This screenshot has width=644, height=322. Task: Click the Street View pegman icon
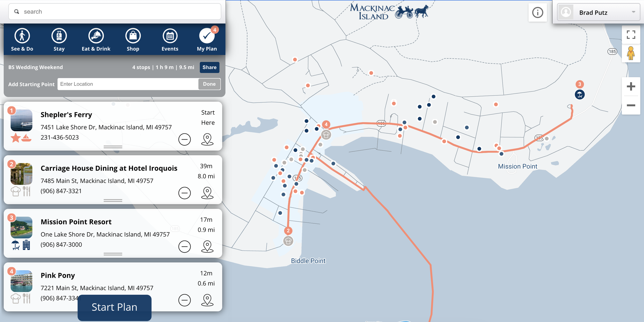631,53
